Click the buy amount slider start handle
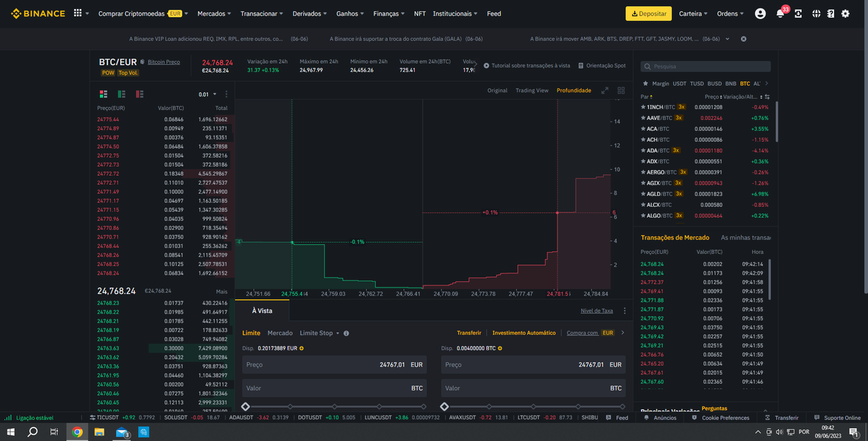Viewport: 868px width, 441px height. point(245,406)
